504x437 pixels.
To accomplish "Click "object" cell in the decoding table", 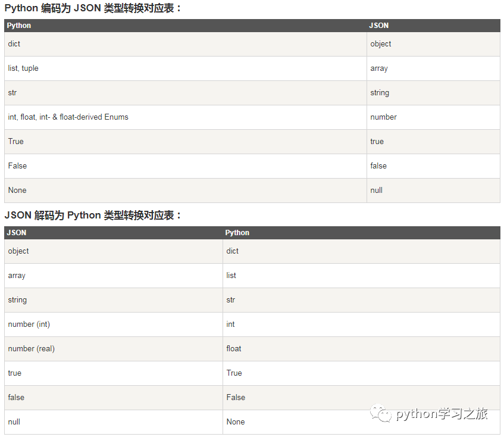I will 114,251.
